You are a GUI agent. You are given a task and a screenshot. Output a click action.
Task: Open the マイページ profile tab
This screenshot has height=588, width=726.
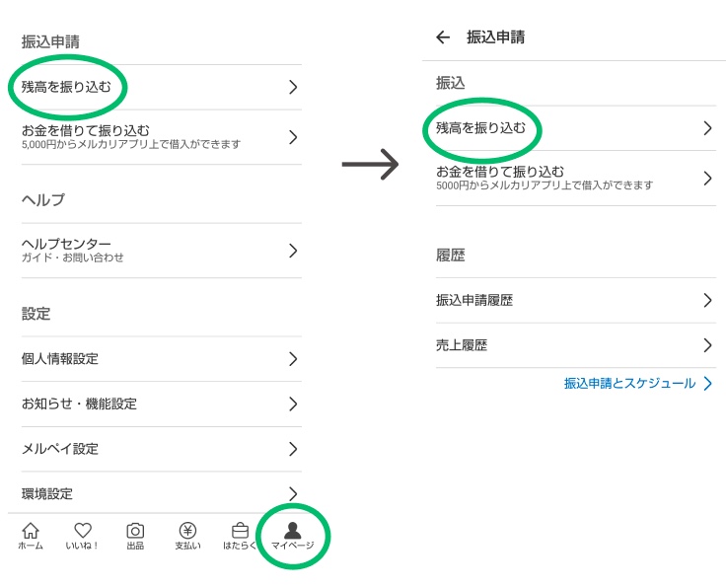[x=293, y=536]
